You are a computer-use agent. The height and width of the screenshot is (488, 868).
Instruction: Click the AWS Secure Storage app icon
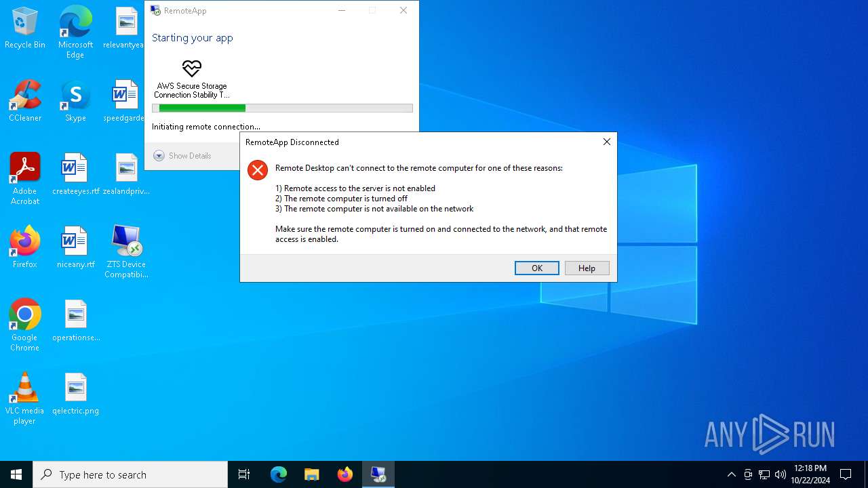coord(192,68)
